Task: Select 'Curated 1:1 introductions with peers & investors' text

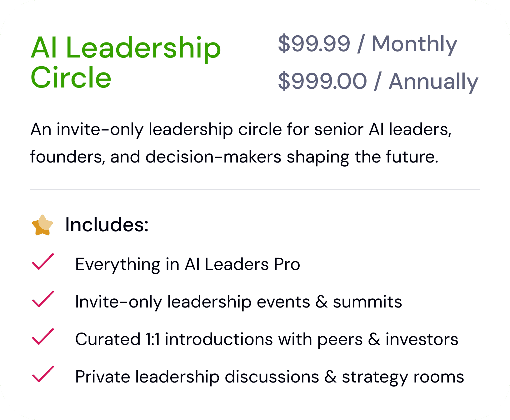Action: 267,339
